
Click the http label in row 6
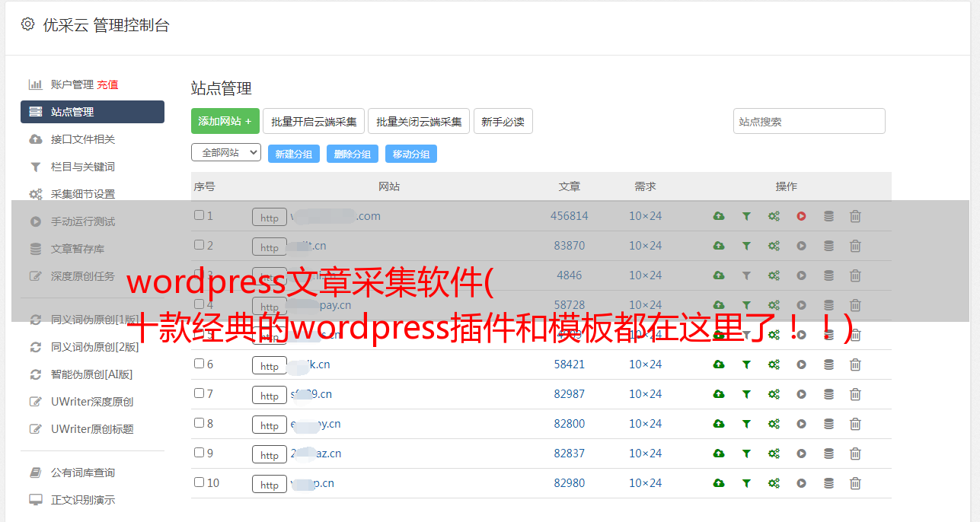[270, 366]
